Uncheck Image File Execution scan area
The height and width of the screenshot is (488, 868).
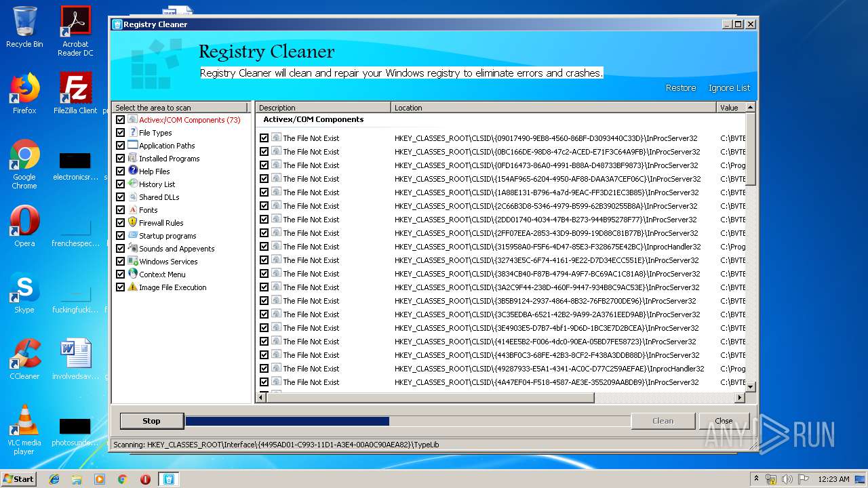[x=120, y=287]
